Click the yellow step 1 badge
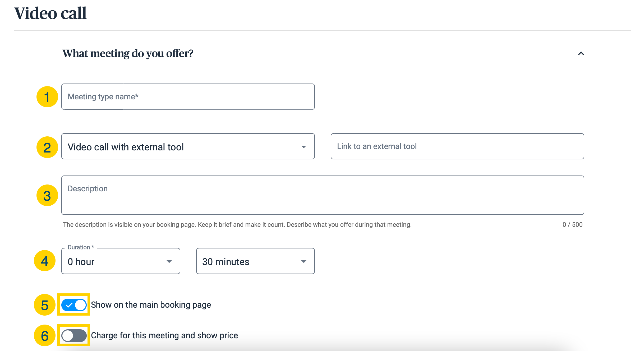This screenshot has width=644, height=351. point(47,97)
